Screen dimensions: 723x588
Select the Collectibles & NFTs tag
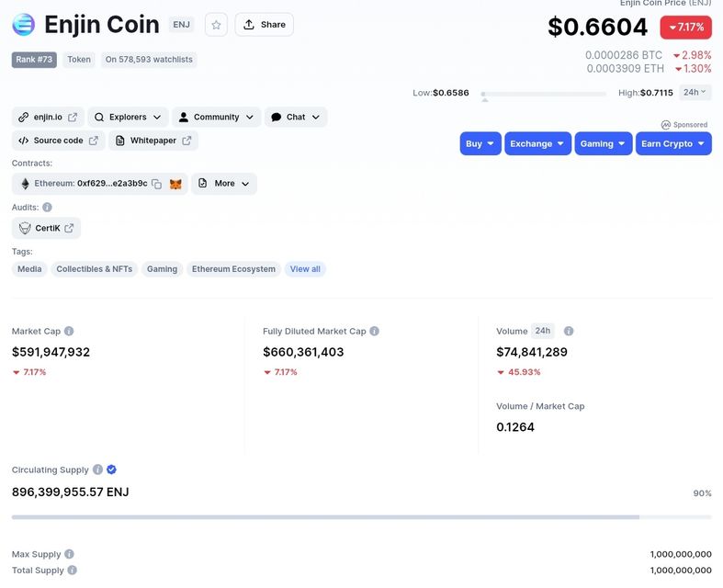[x=94, y=269]
